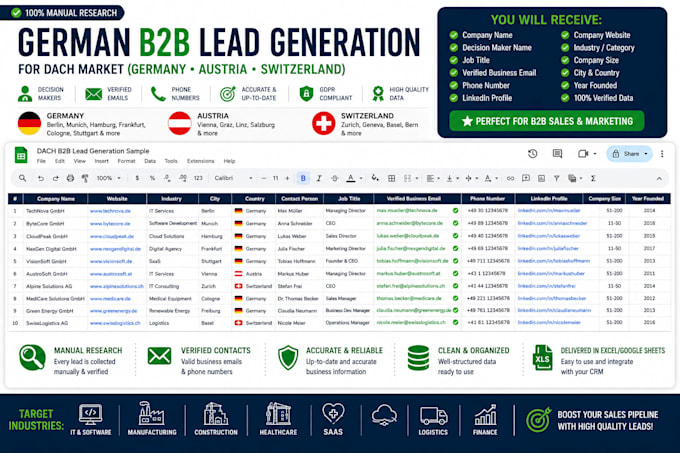Apply percent format
The height and width of the screenshot is (453, 680).
(152, 178)
